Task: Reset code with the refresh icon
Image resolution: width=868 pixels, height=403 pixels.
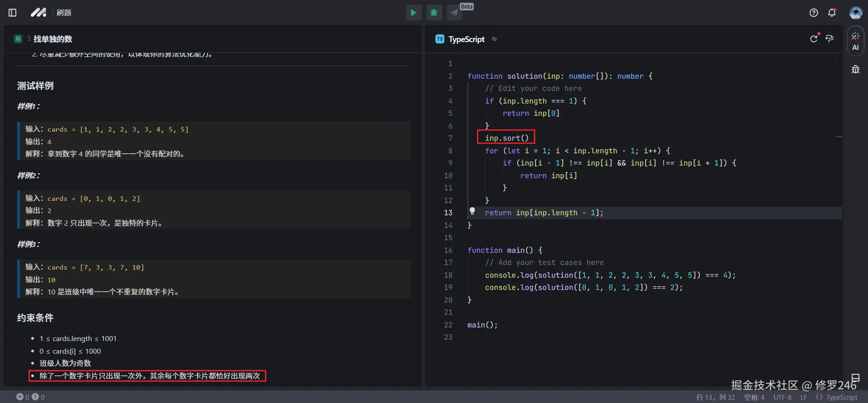Action: (x=814, y=39)
